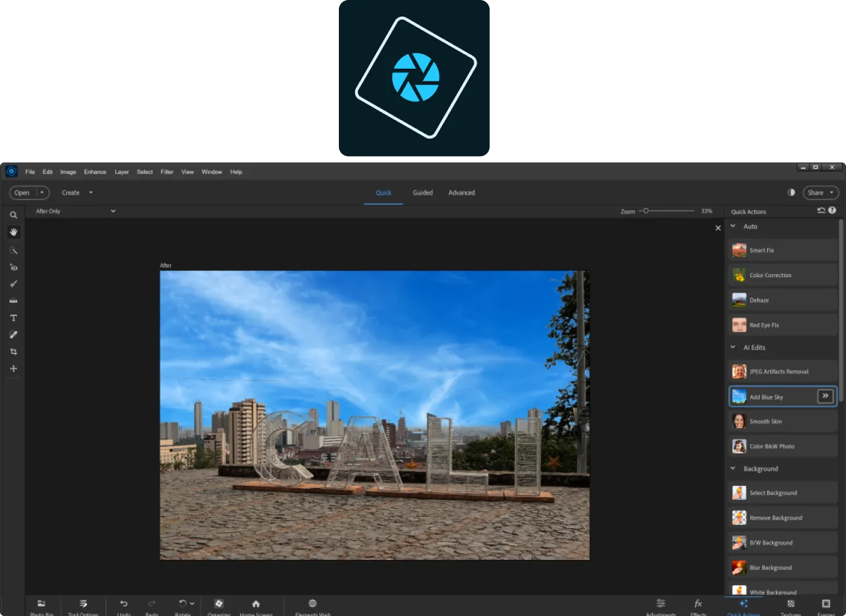Open Elements Web globe icon
The height and width of the screenshot is (616, 846).
[x=312, y=603]
